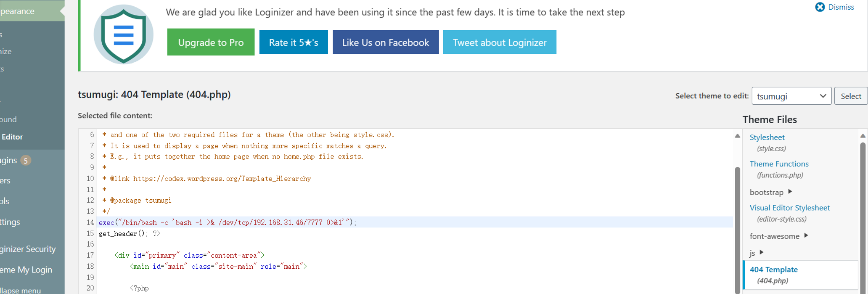Screen dimensions: 868x294
Task: Dismiss the Loginizer notice via Dismiss link
Action: pyautogui.click(x=841, y=7)
